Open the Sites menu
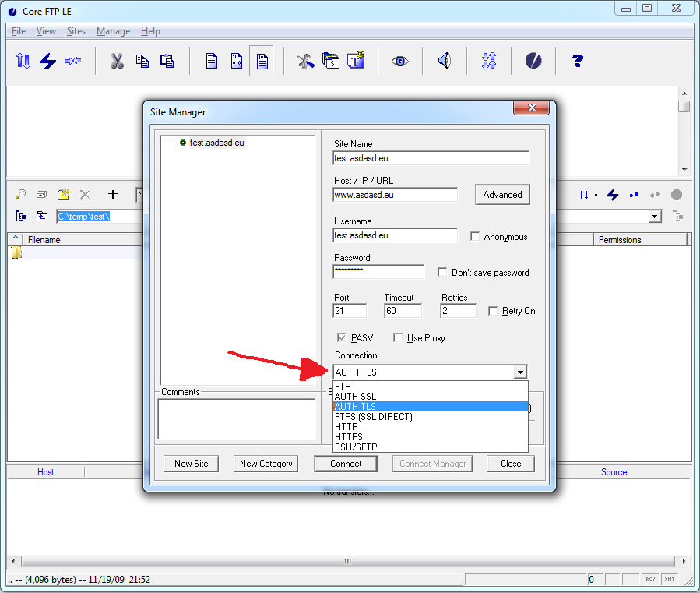700x593 pixels. (76, 31)
